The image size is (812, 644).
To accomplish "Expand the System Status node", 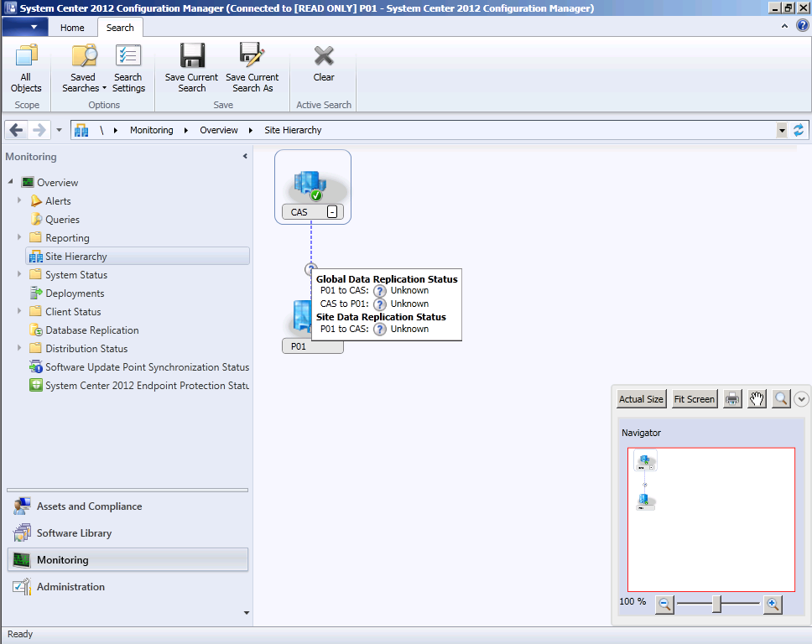I will pyautogui.click(x=19, y=274).
